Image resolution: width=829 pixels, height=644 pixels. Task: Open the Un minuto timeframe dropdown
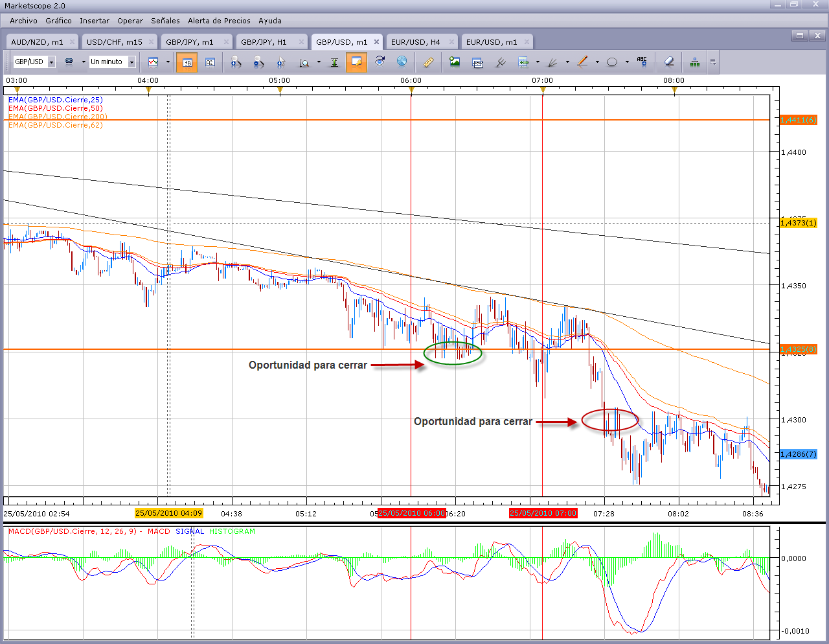point(131,62)
